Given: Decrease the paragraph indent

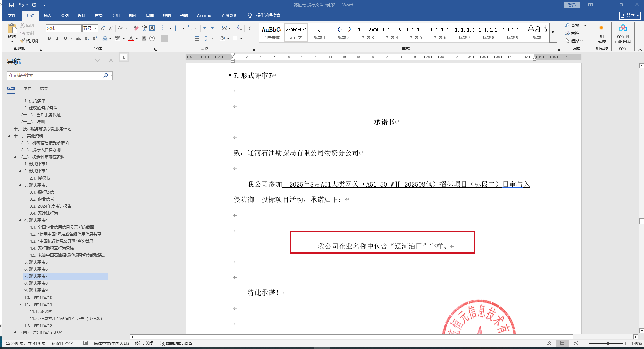Looking at the screenshot, I should click(x=206, y=28).
